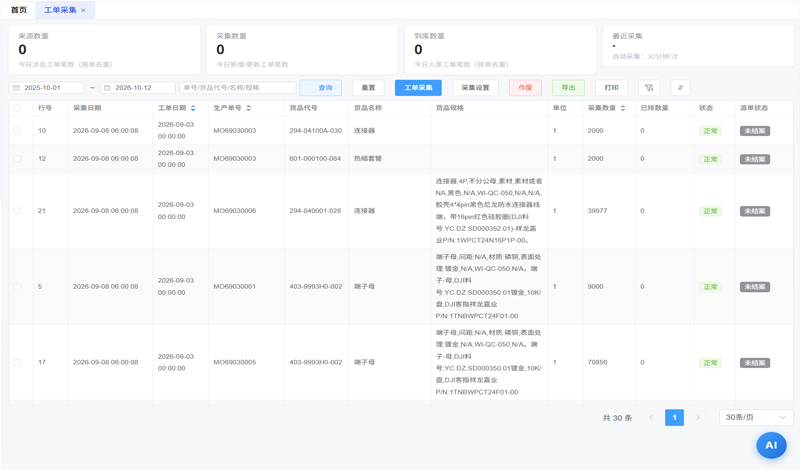Click the 来源数量 summary card
Viewport: 800px width, 470px height.
[x=104, y=50]
